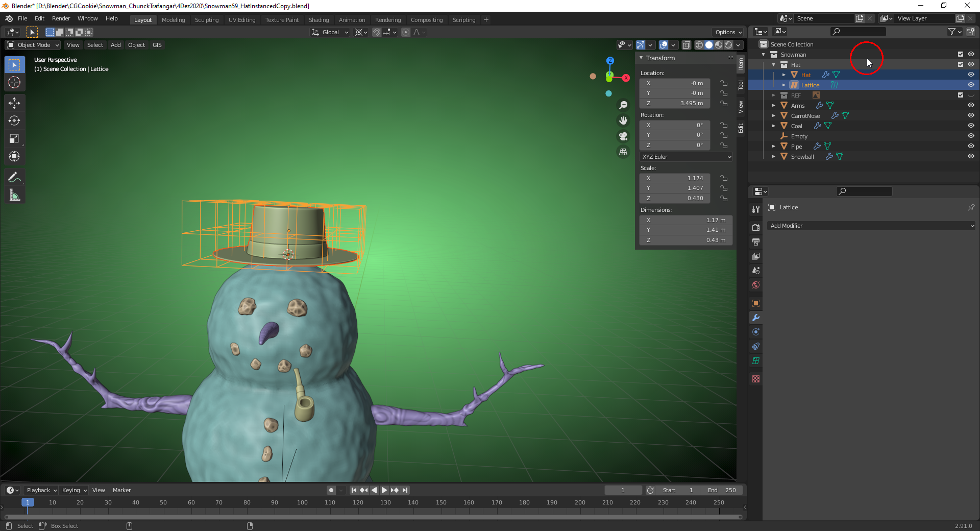Hide the Lattice object in outliner
The width and height of the screenshot is (980, 531).
(971, 85)
